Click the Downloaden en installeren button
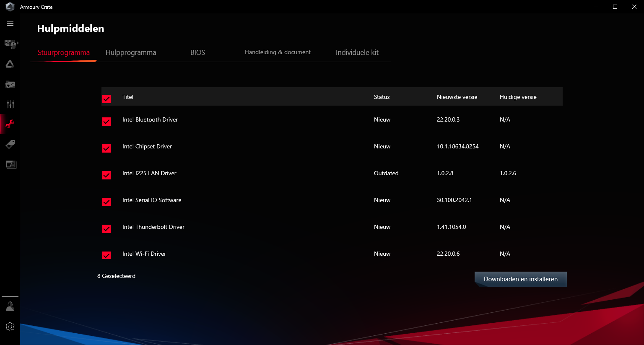This screenshot has width=644, height=345. [521, 279]
